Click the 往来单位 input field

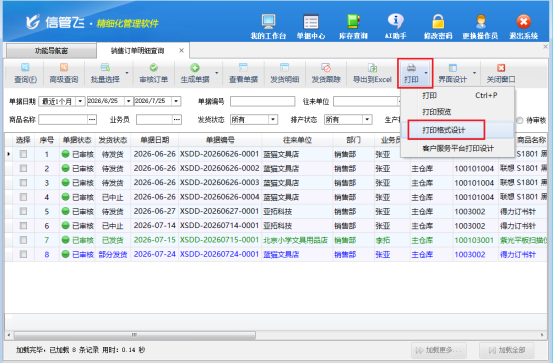[x=367, y=102]
